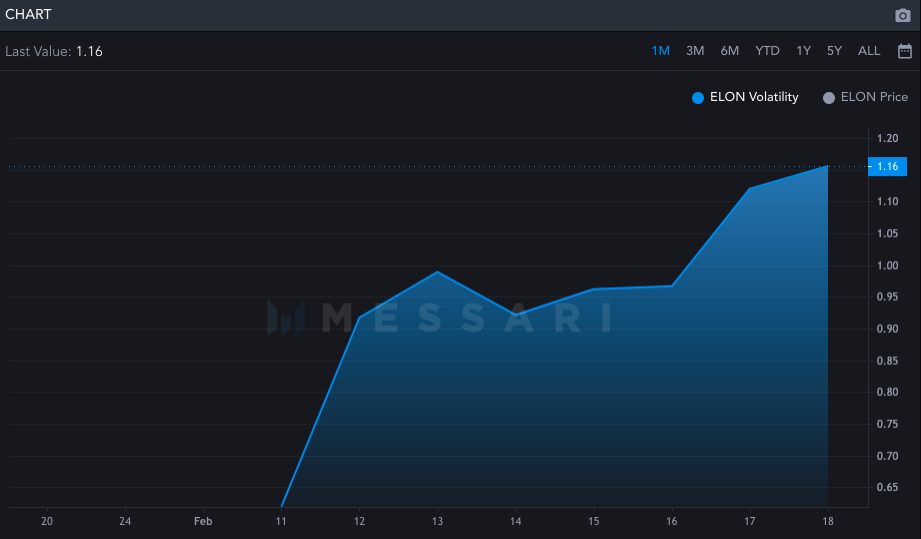The width and height of the screenshot is (921, 539).
Task: Choose the 5Y time range
Action: 834,51
